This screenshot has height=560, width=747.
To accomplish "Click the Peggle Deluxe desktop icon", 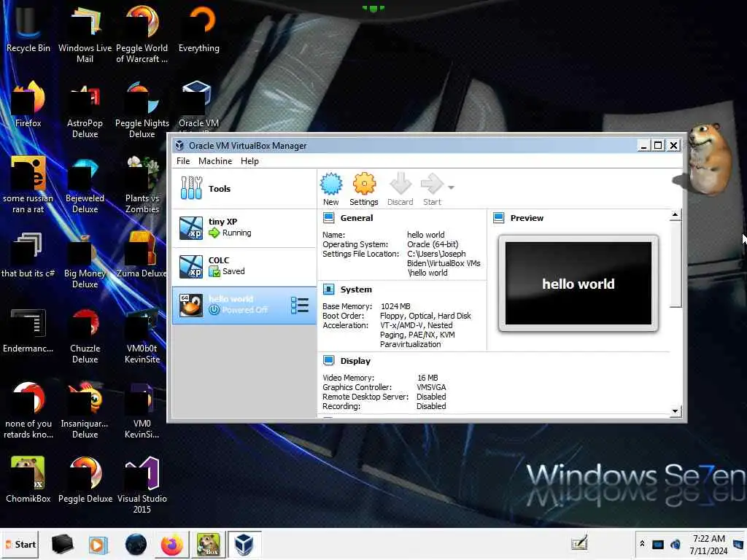I will [85, 479].
